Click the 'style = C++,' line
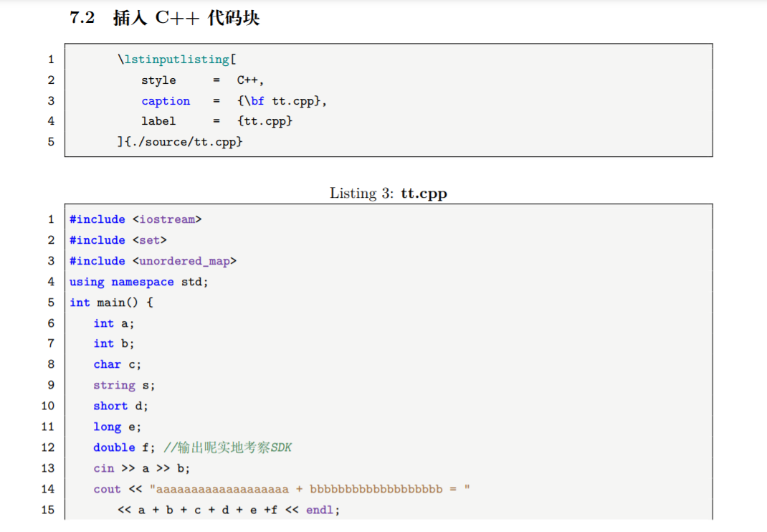Screen dimensions: 767x532 pyautogui.click(x=203, y=80)
